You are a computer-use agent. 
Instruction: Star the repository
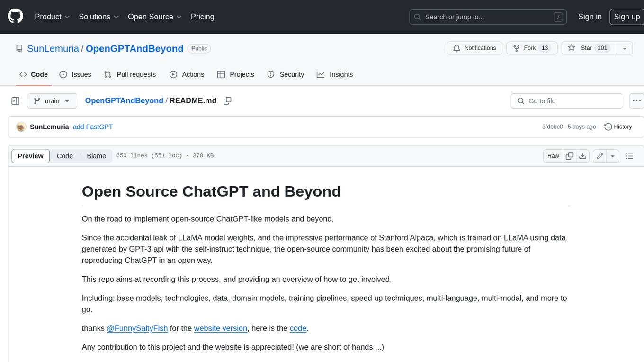coord(589,48)
